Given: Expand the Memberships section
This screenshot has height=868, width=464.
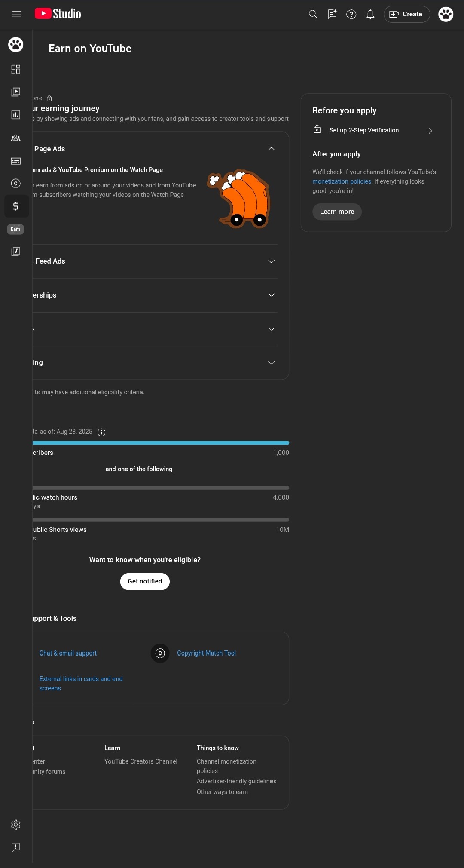Looking at the screenshot, I should 272,295.
